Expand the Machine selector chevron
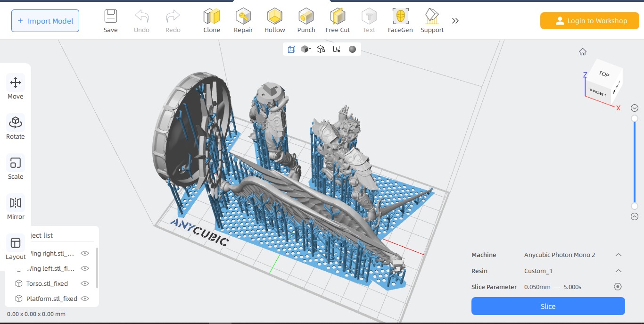Viewport: 644px width, 324px height. click(619, 255)
